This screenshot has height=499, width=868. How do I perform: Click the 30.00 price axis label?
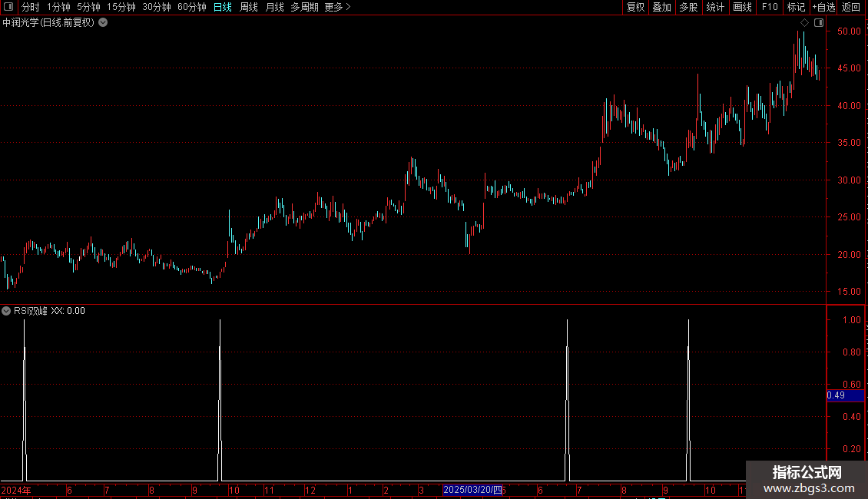[849, 180]
